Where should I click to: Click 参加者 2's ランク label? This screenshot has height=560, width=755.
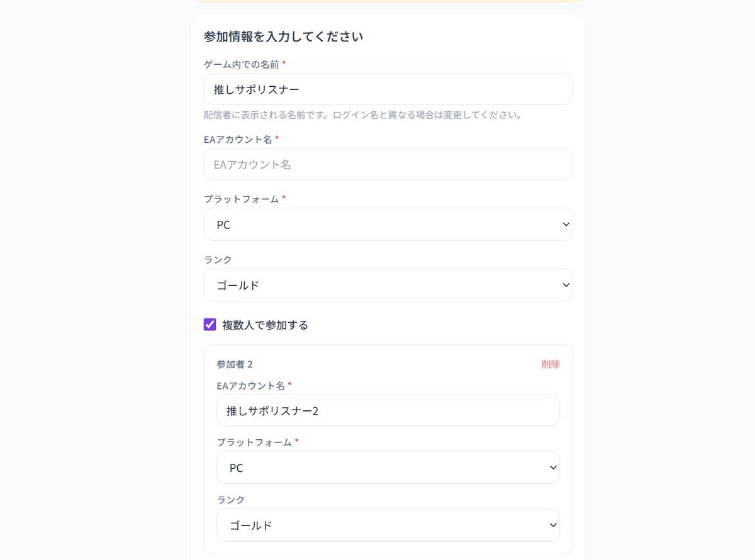click(230, 500)
